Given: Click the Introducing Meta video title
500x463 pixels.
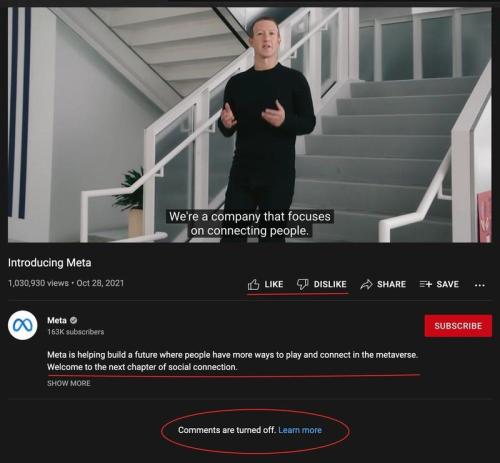Looking at the screenshot, I should click(x=49, y=263).
